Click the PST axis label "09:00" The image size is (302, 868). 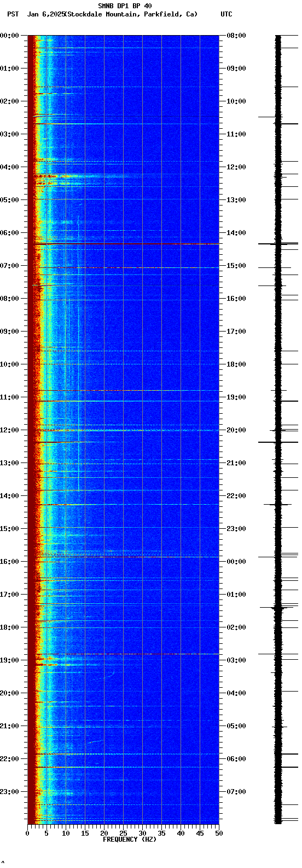[x=9, y=332]
